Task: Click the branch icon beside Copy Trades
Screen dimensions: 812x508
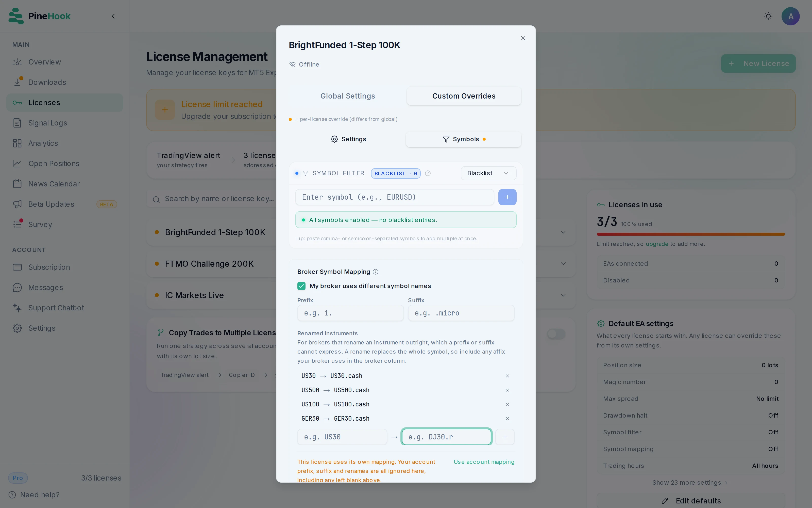Action: click(x=161, y=333)
